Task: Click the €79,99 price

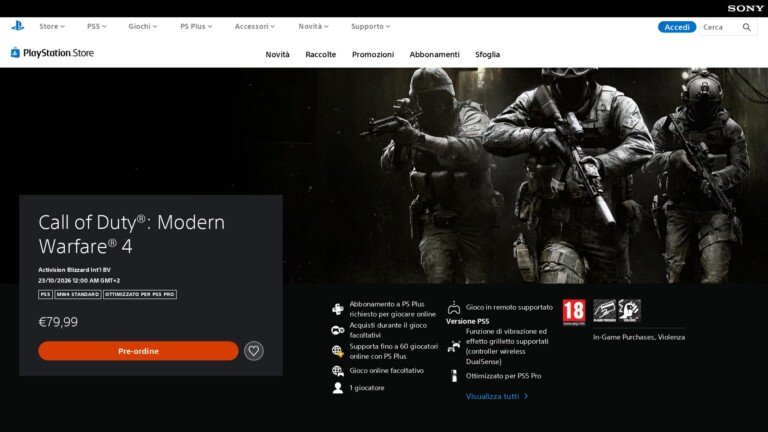Action: pyautogui.click(x=58, y=322)
